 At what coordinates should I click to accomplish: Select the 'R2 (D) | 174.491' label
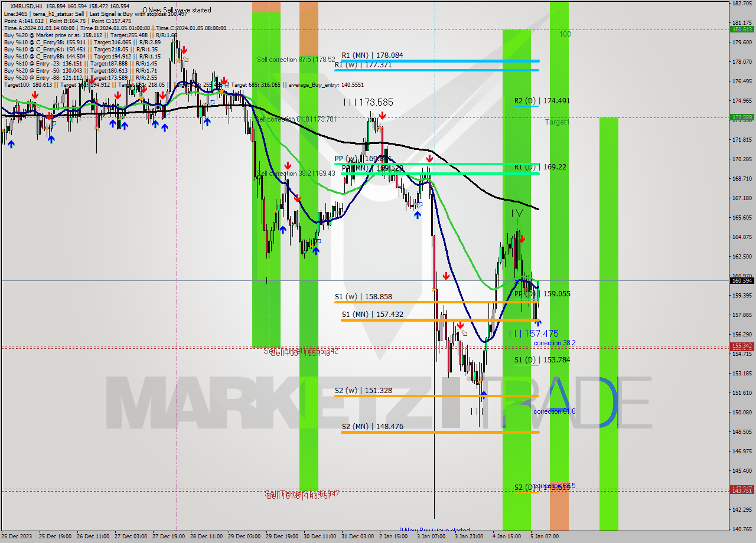(x=542, y=101)
